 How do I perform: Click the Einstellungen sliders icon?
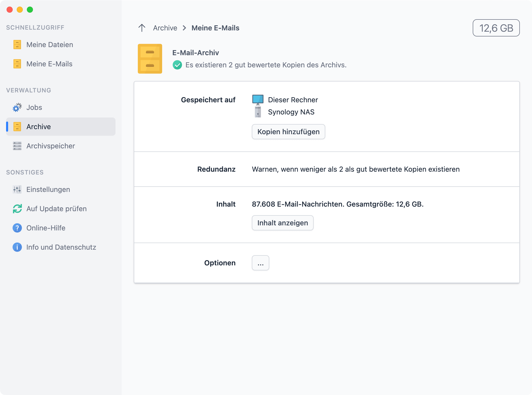17,189
